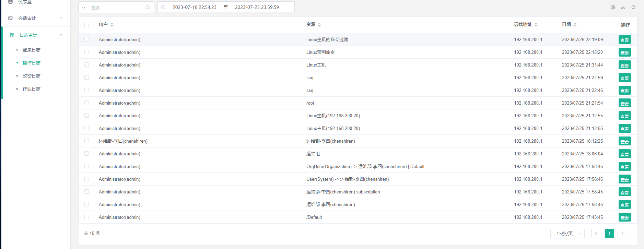
Task: Collapse the 日志审计 menu chevron
Action: pyautogui.click(x=61, y=35)
